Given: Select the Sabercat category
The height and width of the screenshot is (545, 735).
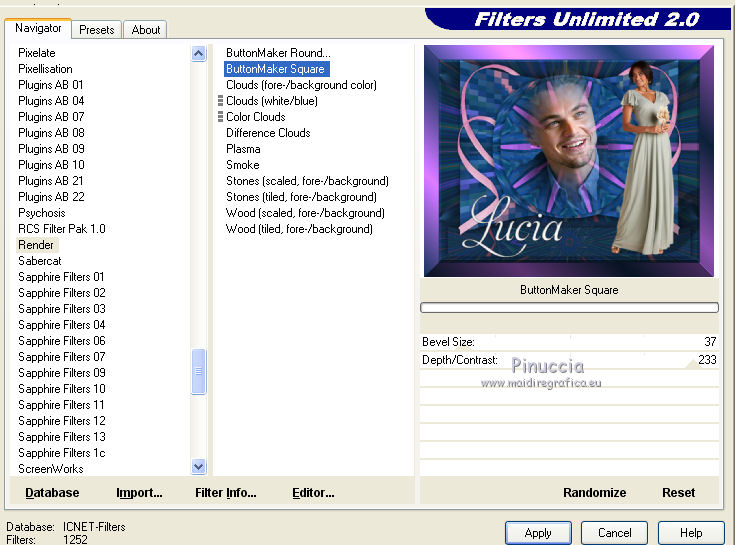Looking at the screenshot, I should pyautogui.click(x=40, y=261).
